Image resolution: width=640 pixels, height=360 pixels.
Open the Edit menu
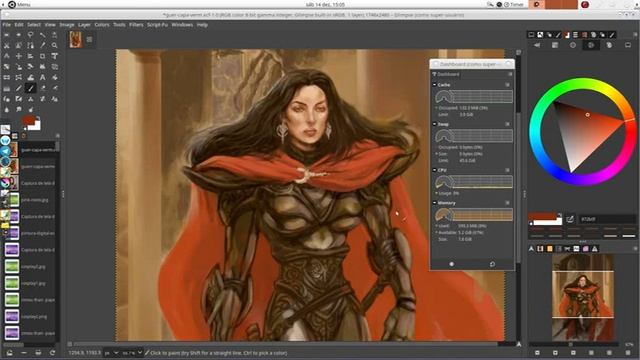[19, 25]
